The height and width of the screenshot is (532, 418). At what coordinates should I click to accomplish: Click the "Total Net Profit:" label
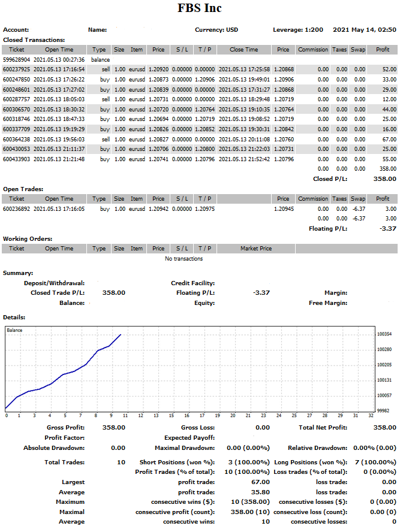point(323,428)
